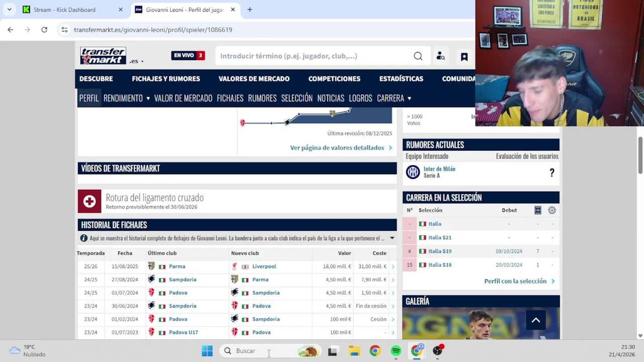Viewport: 644px width, 362px height.
Task: Open File Explorer from the taskbar
Action: tap(354, 351)
